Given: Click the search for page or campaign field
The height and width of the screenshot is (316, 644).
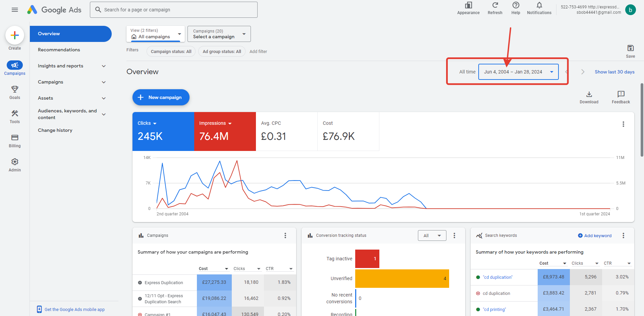Looking at the screenshot, I should pyautogui.click(x=174, y=10).
